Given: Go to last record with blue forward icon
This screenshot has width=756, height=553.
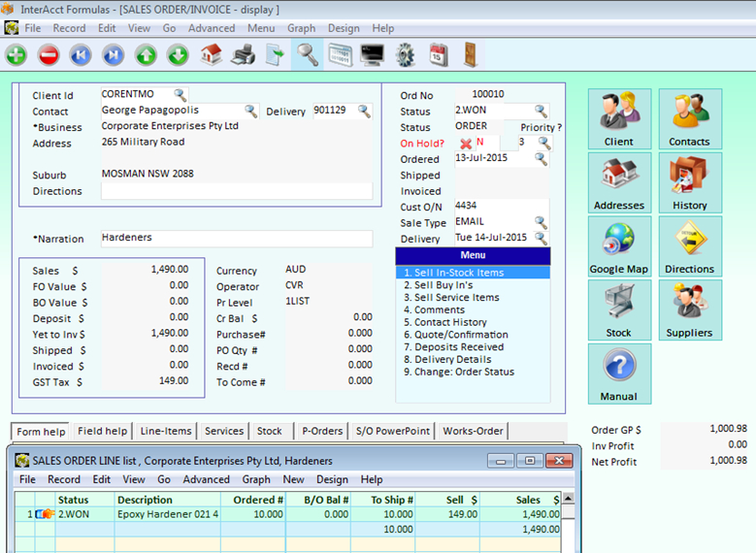Looking at the screenshot, I should point(114,55).
